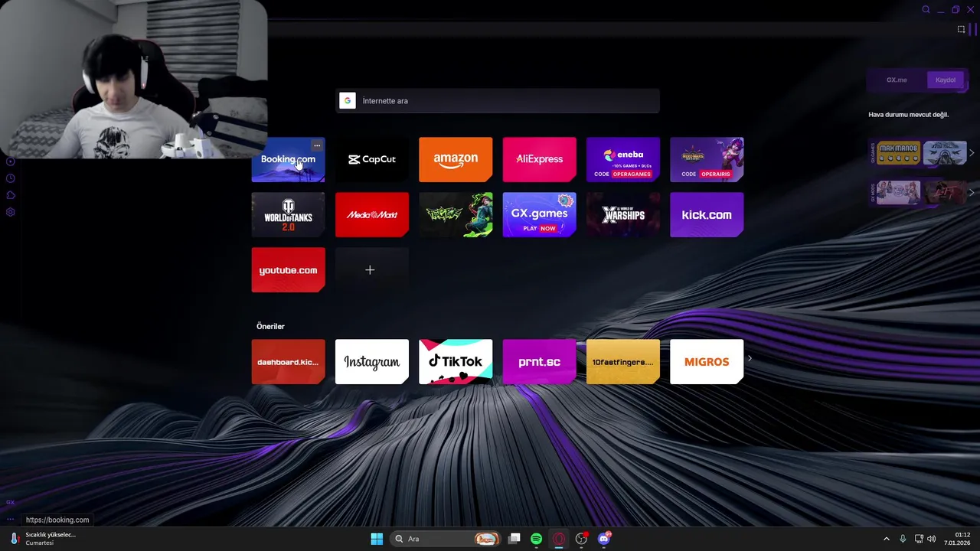The height and width of the screenshot is (551, 980).
Task: Open the youtube.com speed dial tile
Action: (x=288, y=270)
